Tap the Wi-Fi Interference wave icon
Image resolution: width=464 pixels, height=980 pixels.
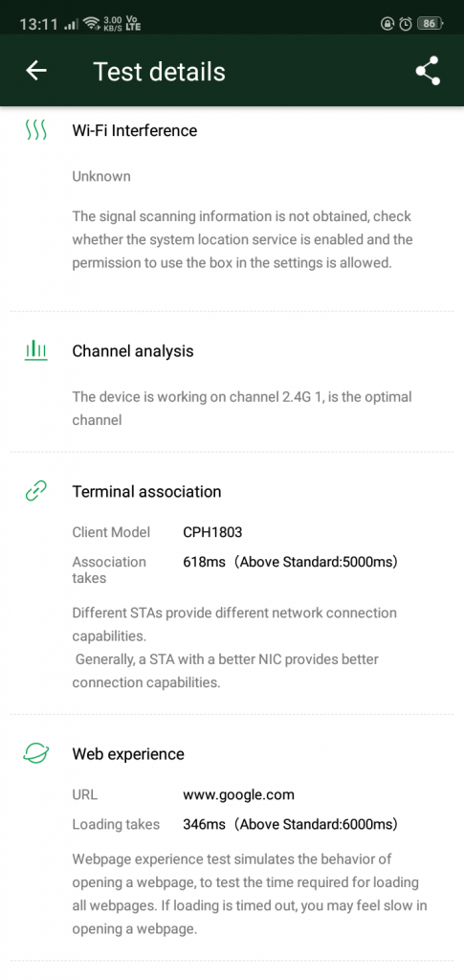coord(35,130)
